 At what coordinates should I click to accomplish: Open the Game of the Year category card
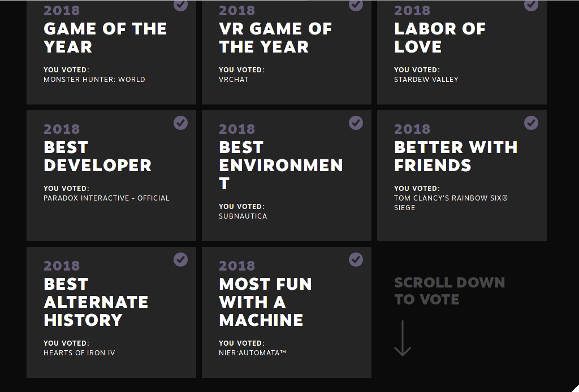tap(111, 52)
